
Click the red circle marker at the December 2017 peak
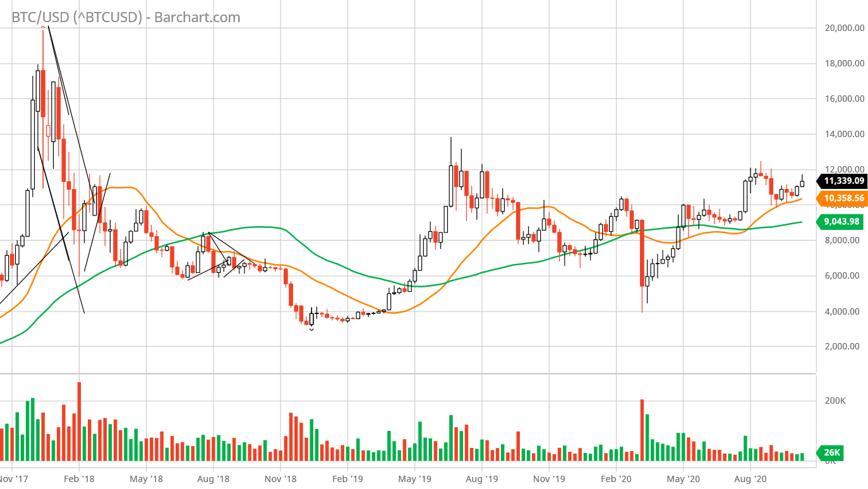tap(43, 28)
